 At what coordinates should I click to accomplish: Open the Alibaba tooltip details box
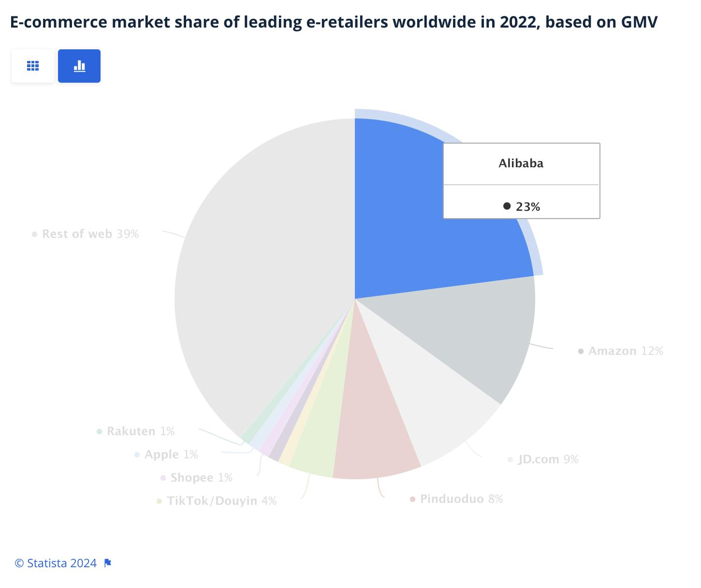pyautogui.click(x=521, y=181)
